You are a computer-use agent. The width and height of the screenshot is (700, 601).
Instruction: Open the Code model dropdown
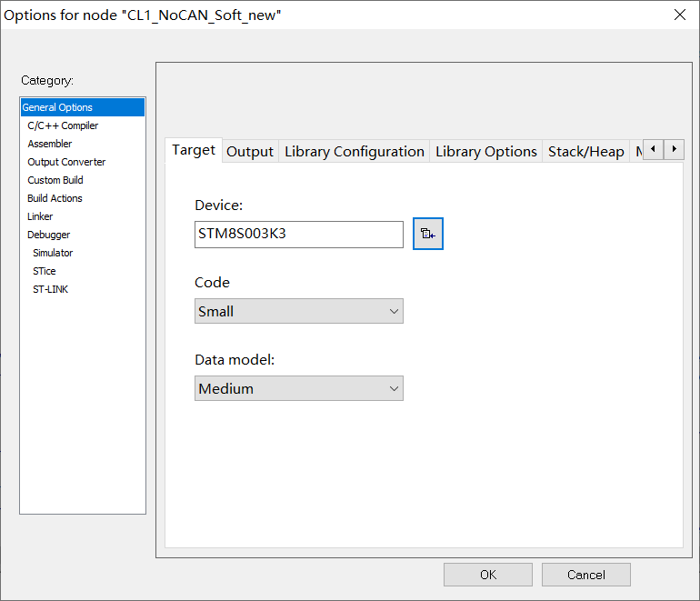[x=298, y=311]
